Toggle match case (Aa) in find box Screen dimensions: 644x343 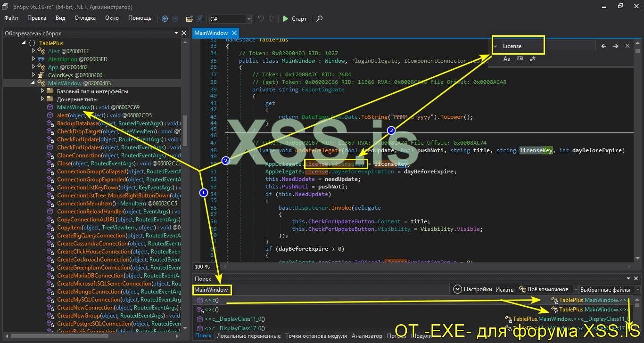507,59
